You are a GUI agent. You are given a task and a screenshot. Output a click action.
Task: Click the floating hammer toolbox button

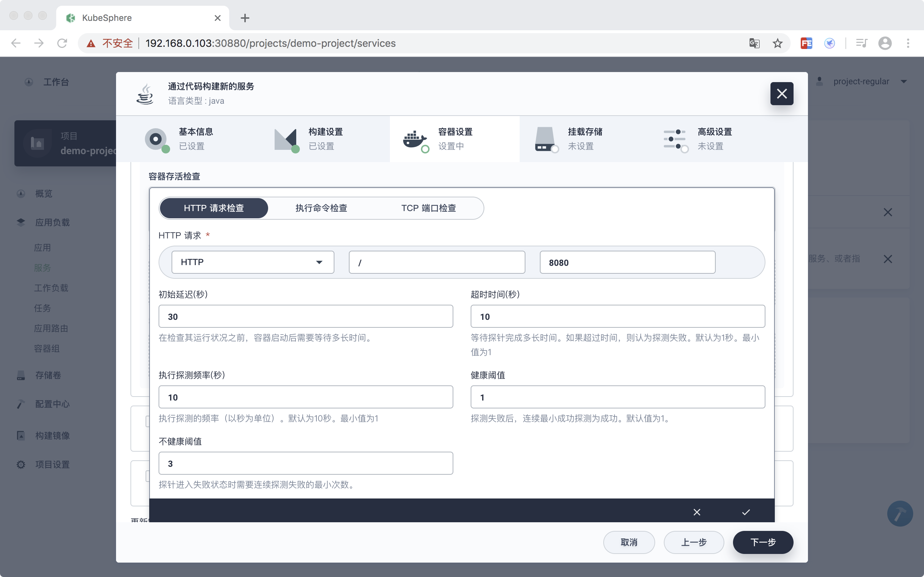point(899,513)
